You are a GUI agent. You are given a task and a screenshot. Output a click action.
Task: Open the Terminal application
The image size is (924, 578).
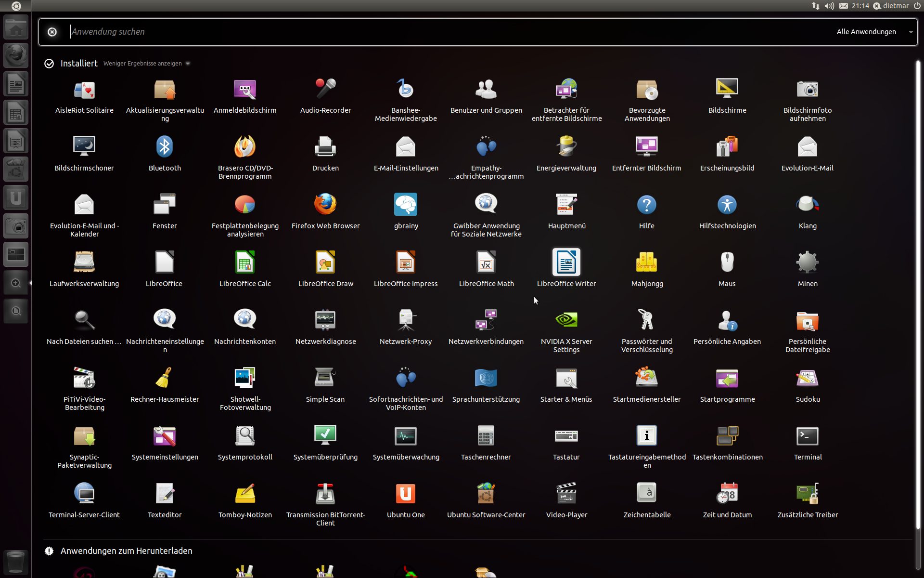(x=808, y=443)
